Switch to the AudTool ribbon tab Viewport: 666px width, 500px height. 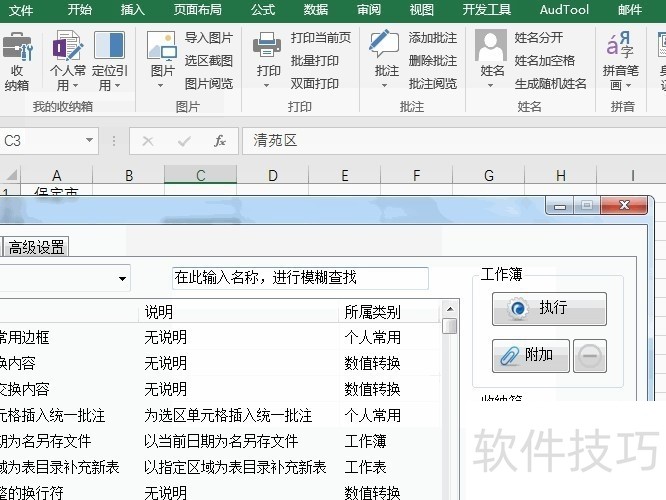tap(564, 10)
